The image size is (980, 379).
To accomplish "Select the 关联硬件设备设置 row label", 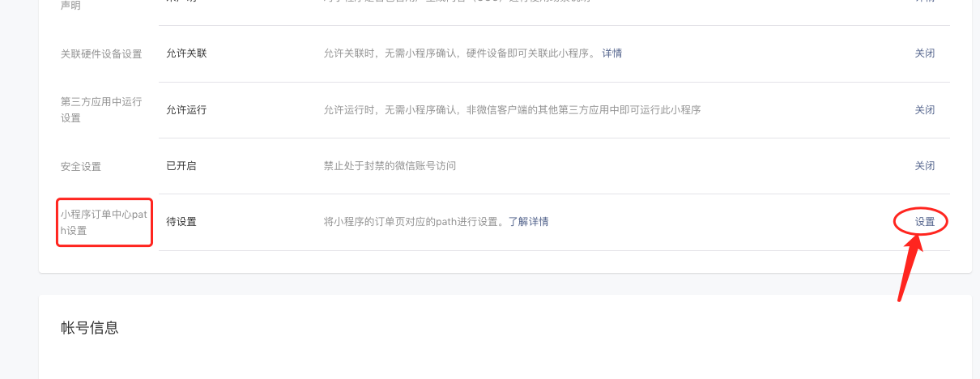I will [x=101, y=54].
